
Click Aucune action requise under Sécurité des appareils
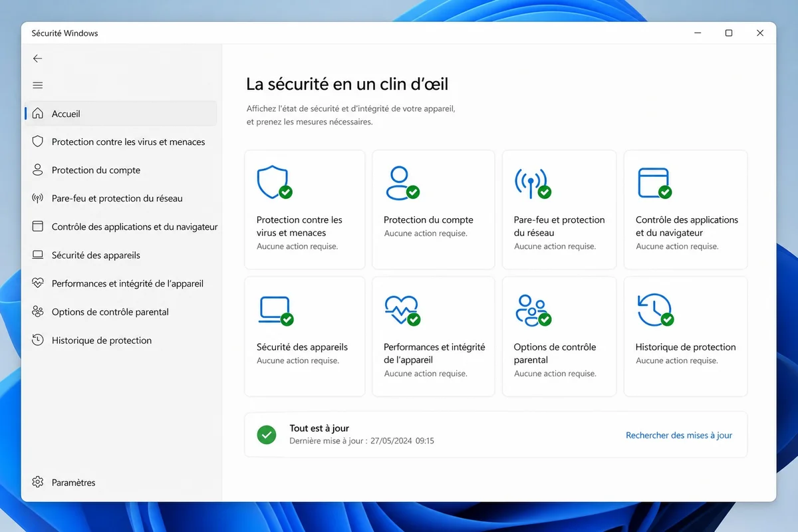tap(298, 360)
